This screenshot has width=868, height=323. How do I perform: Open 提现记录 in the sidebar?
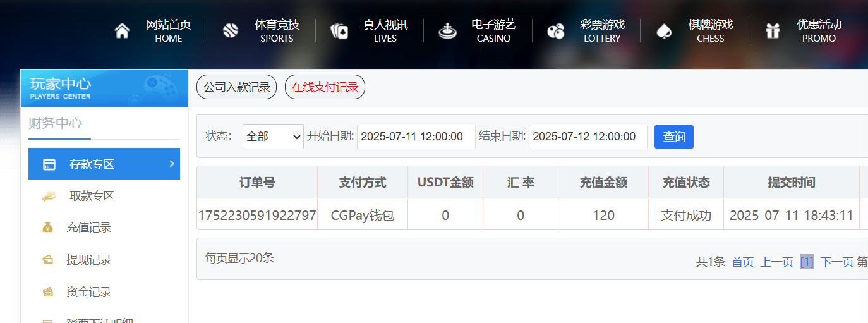click(88, 260)
